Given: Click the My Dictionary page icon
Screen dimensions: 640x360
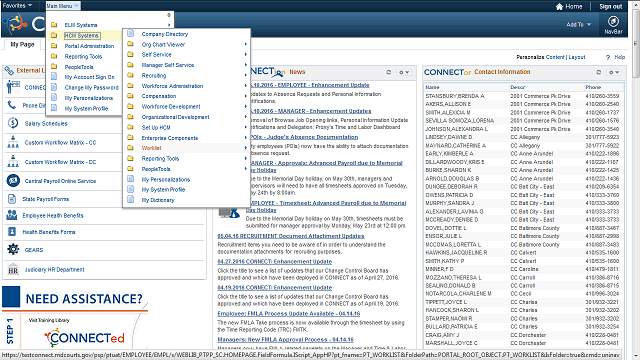Looking at the screenshot, I should (x=131, y=200).
